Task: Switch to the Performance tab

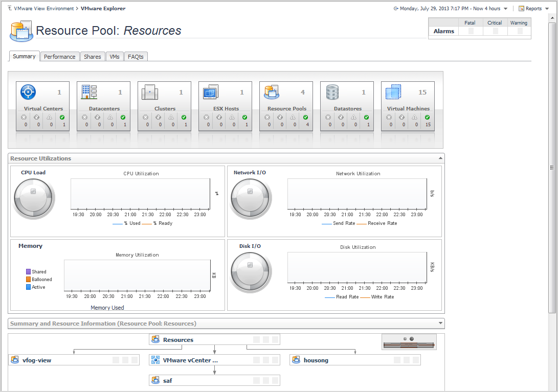Action: click(x=59, y=57)
